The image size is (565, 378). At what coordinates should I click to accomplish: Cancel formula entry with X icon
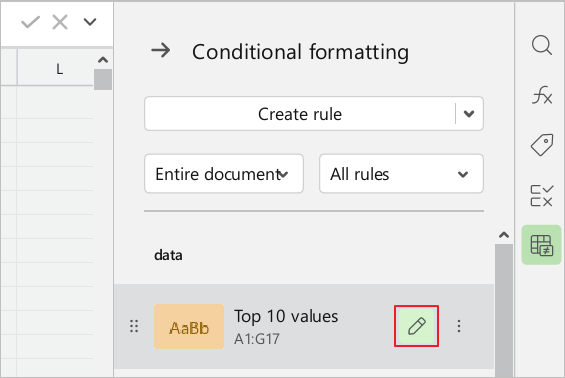point(60,22)
